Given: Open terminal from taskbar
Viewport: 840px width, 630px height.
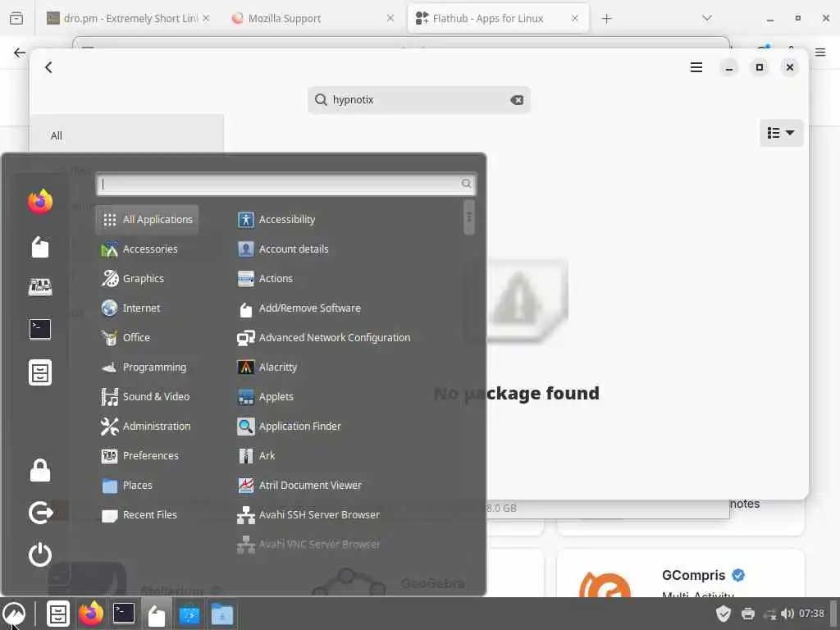Looking at the screenshot, I should 124,614.
